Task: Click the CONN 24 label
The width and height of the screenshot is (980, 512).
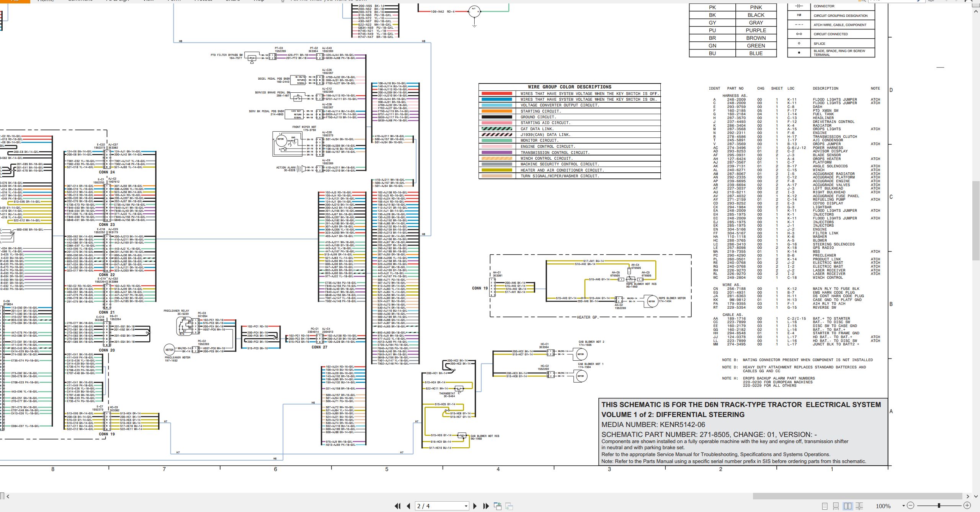Action: pos(107,172)
